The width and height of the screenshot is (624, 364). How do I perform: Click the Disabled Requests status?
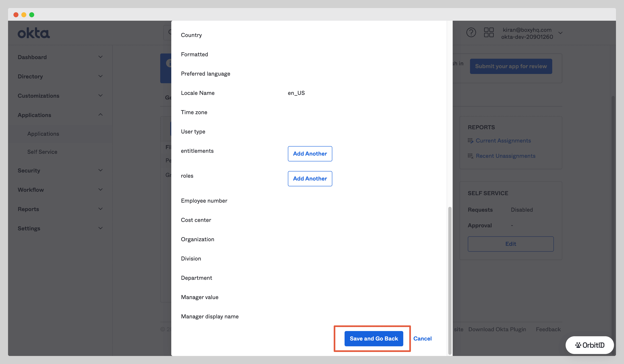point(521,210)
